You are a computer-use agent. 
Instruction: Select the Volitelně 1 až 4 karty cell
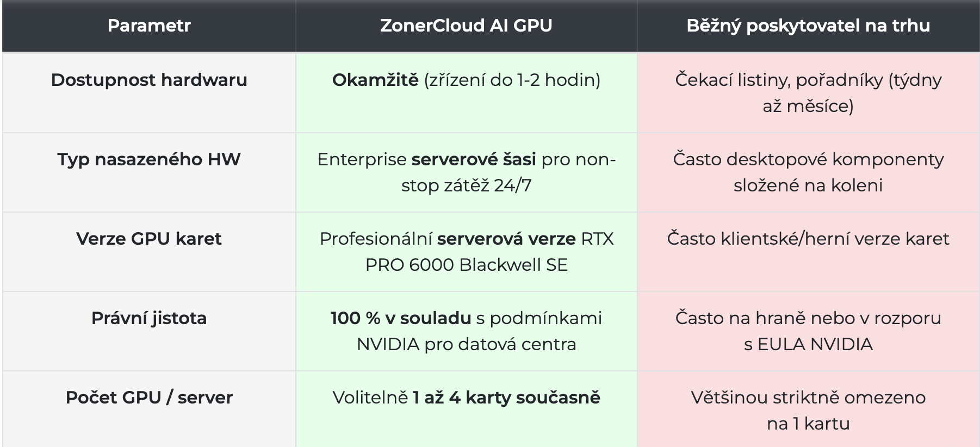pyautogui.click(x=466, y=409)
